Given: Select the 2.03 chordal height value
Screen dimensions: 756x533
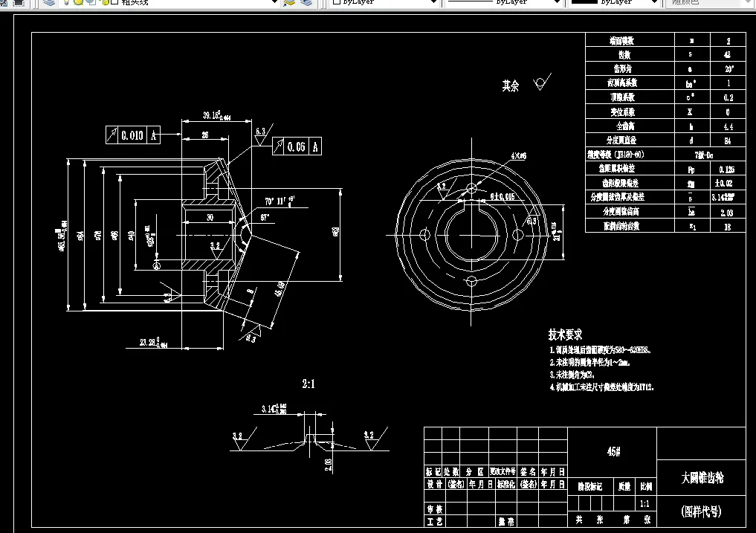Looking at the screenshot, I should point(726,213).
